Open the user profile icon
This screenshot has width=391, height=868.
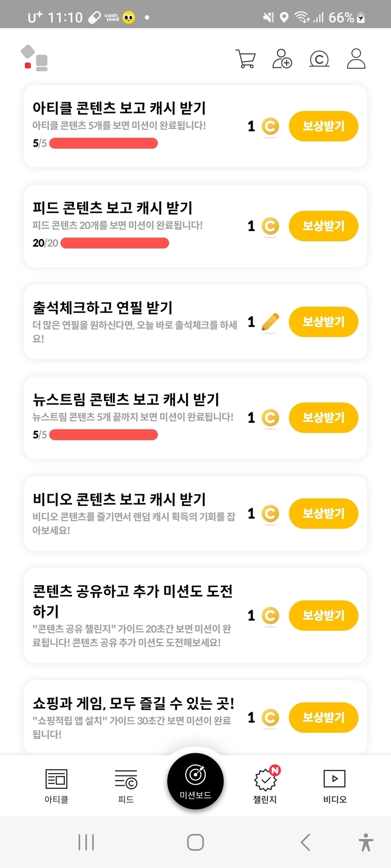[356, 59]
